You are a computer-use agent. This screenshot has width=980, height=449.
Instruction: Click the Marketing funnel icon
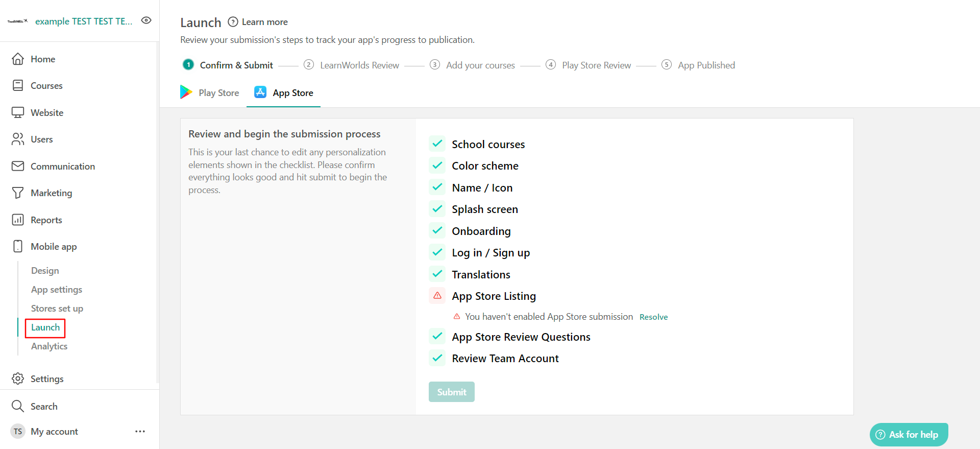pos(18,193)
